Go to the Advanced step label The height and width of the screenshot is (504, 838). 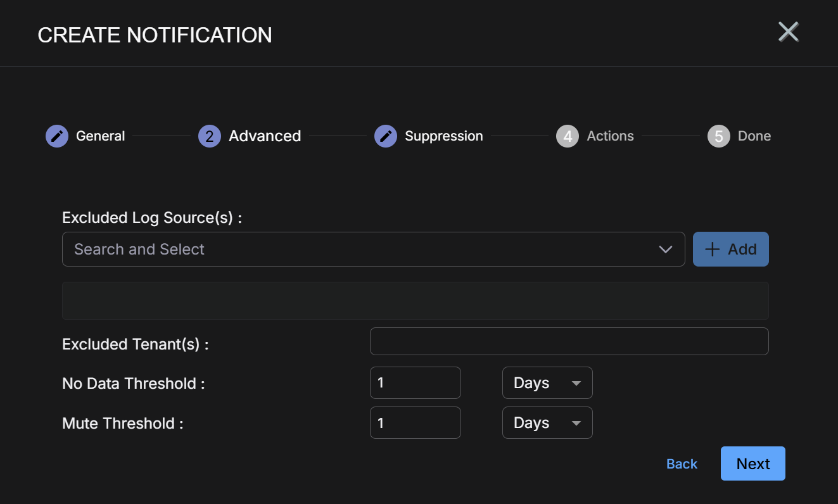point(265,136)
